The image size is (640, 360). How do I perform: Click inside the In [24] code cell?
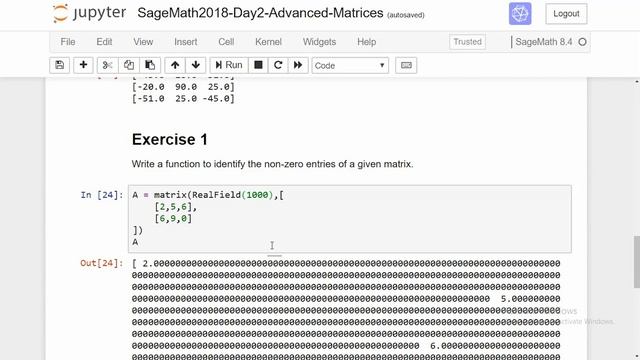click(350, 219)
